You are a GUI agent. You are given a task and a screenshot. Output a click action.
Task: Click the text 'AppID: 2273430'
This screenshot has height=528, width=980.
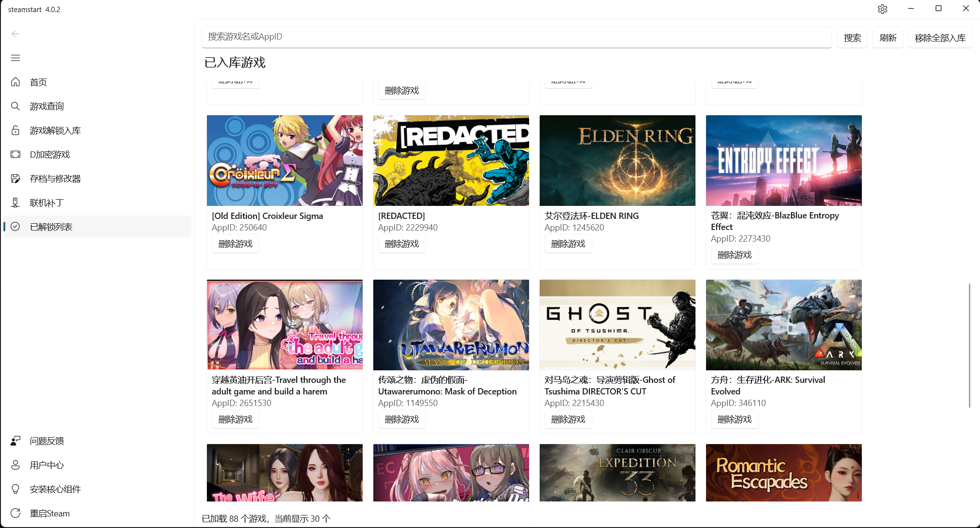coord(741,239)
